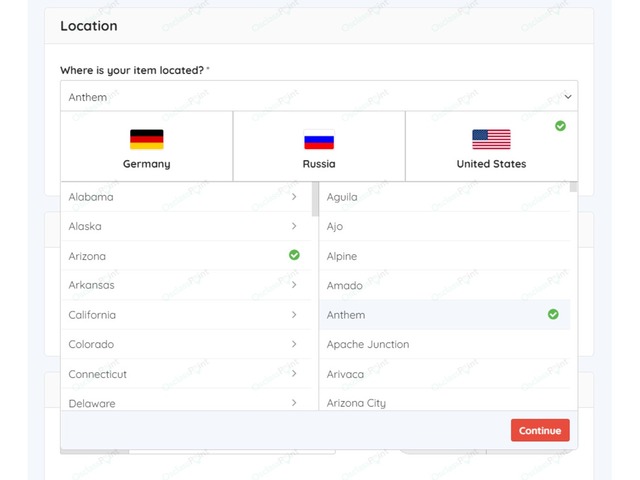The width and height of the screenshot is (640, 480).
Task: Click the states list scrollbar thumb
Action: click(x=315, y=199)
